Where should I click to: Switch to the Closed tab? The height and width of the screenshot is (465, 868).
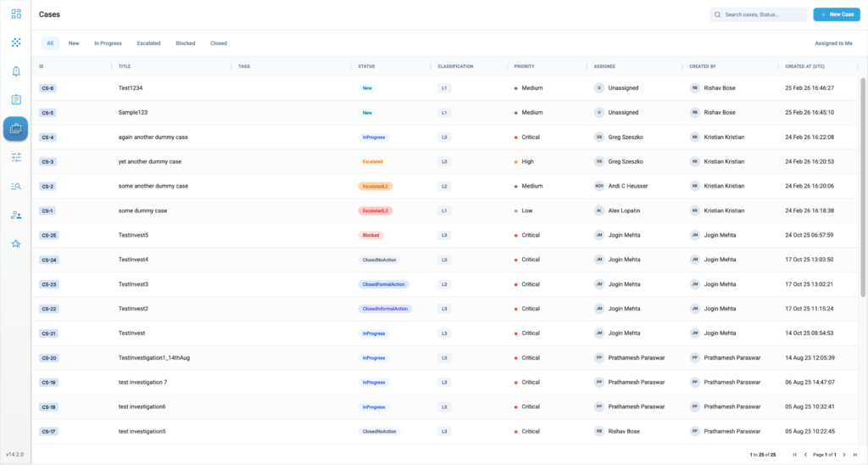[219, 43]
